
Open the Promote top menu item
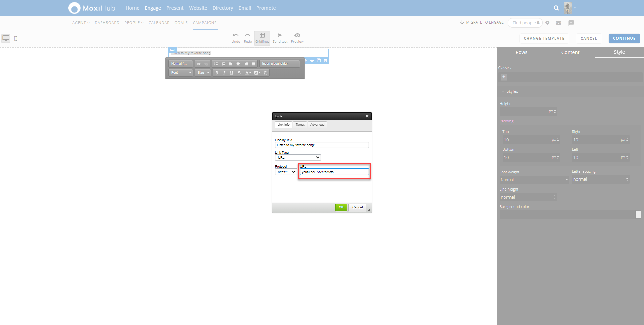[266, 8]
